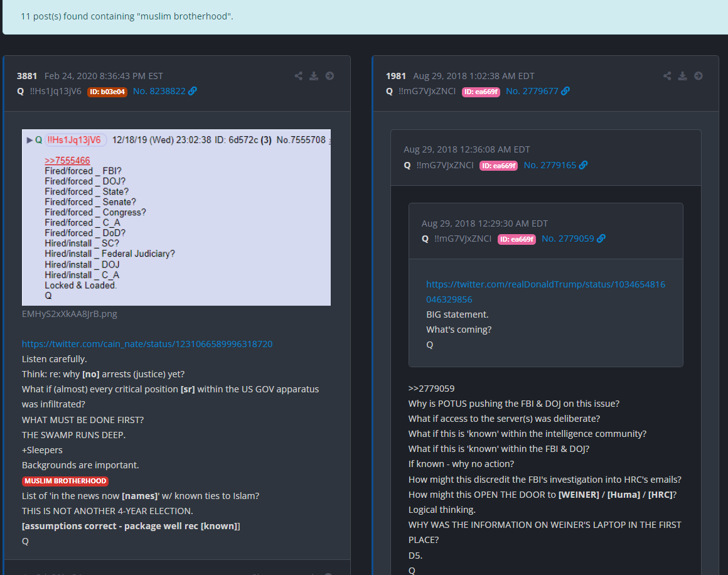Screen dimensions: 728x575
Task: Share post 3881 using the share icon
Action: pos(299,76)
